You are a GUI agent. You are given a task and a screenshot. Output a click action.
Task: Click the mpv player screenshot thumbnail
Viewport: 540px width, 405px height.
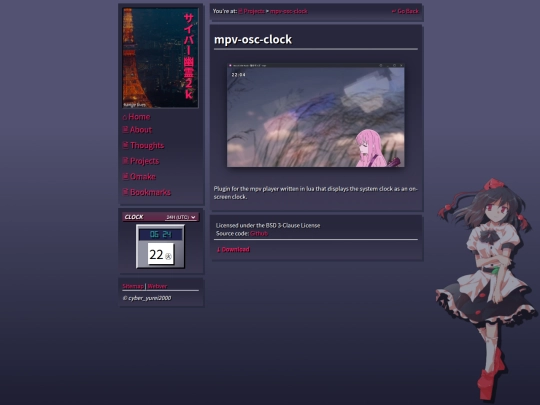point(315,115)
